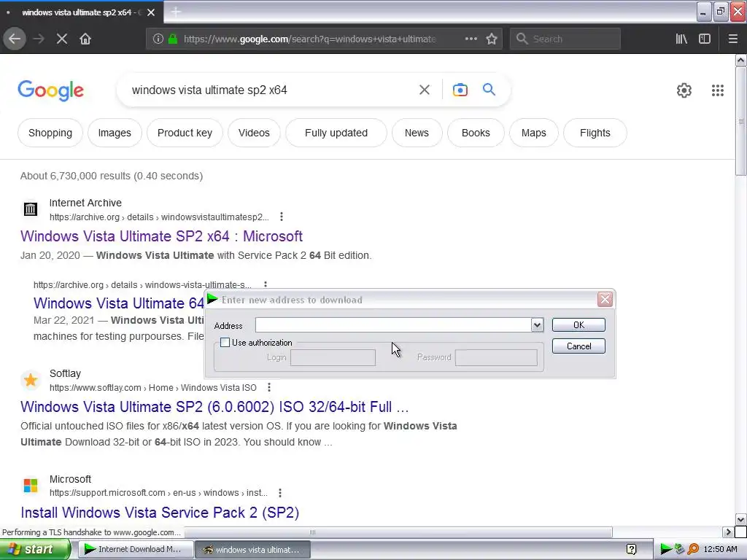Close the Enter new address dialog
This screenshot has height=560, width=747.
pos(605,299)
